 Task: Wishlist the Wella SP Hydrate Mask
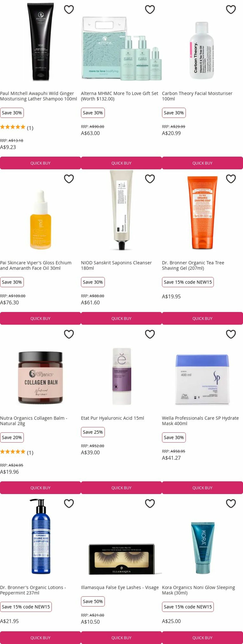pos(231,334)
